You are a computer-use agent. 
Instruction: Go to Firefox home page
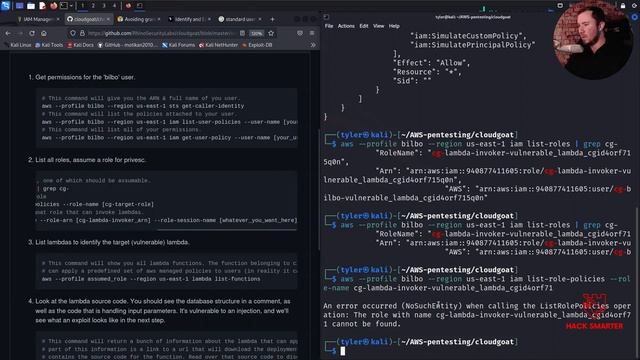point(44,33)
